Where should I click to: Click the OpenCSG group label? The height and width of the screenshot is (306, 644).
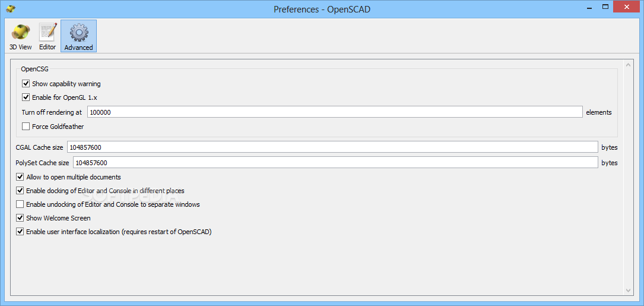pos(34,69)
